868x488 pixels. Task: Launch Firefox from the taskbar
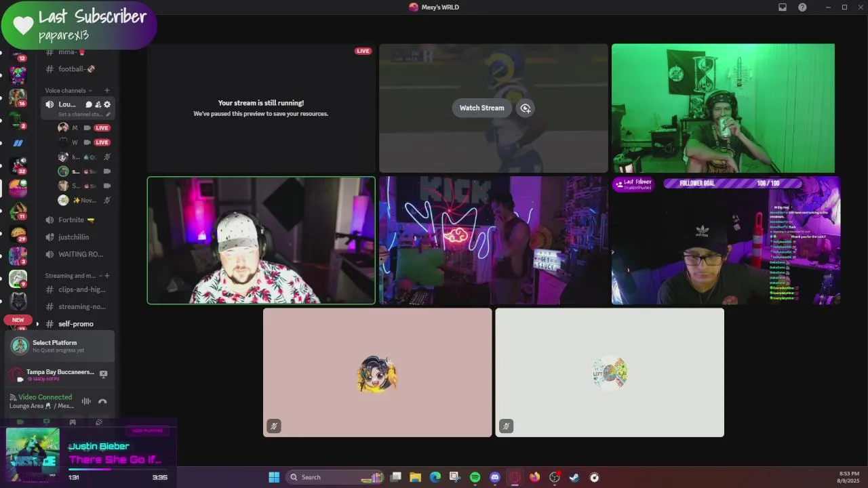point(534,477)
